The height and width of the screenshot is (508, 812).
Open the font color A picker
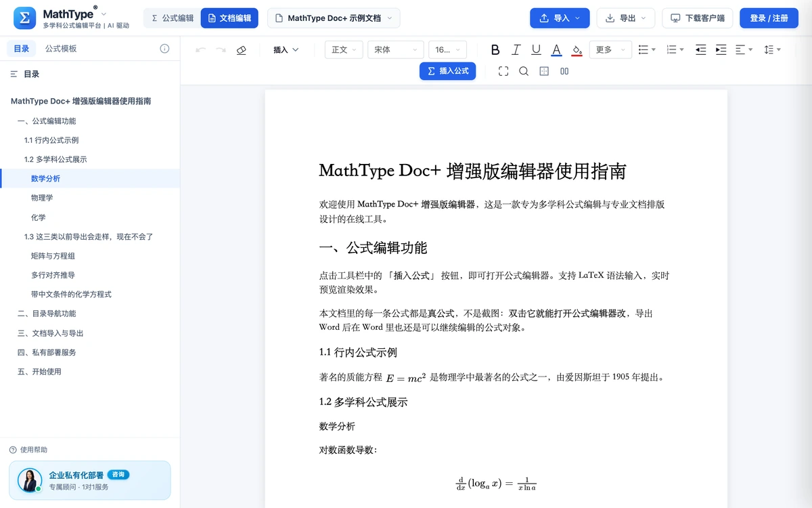point(556,50)
